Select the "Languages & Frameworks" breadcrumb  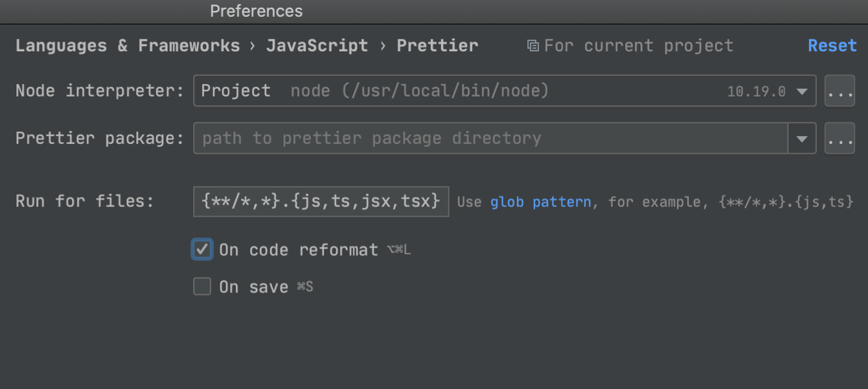click(127, 46)
